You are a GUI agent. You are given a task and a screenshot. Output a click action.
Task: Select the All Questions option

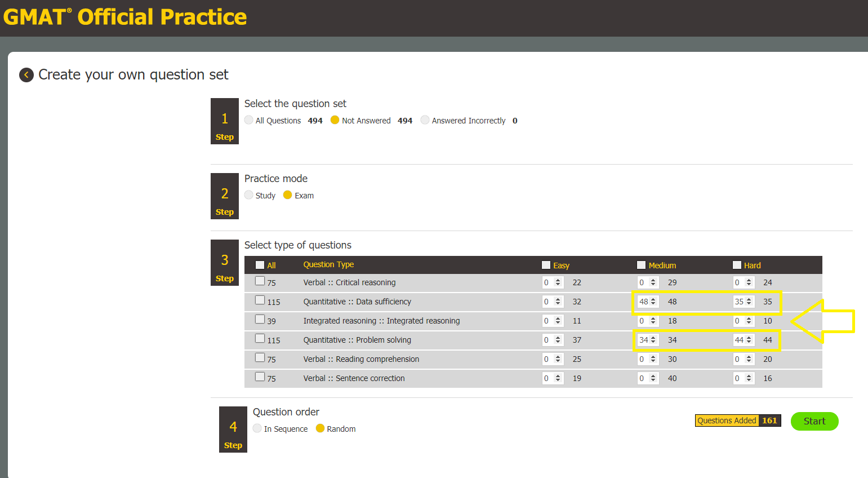pos(248,120)
